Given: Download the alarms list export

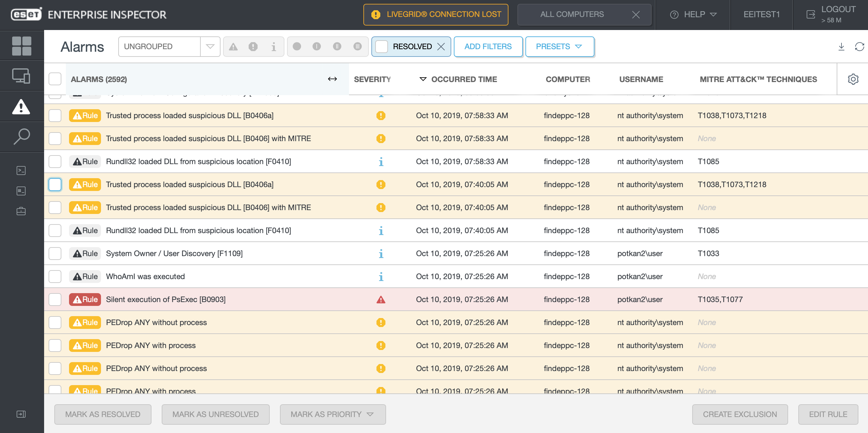Looking at the screenshot, I should point(841,47).
